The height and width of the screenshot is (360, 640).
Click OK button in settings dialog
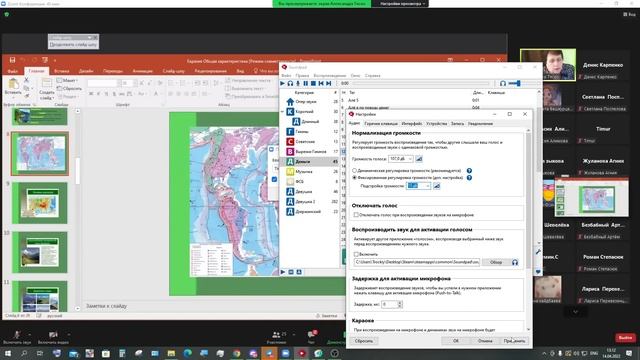click(456, 341)
